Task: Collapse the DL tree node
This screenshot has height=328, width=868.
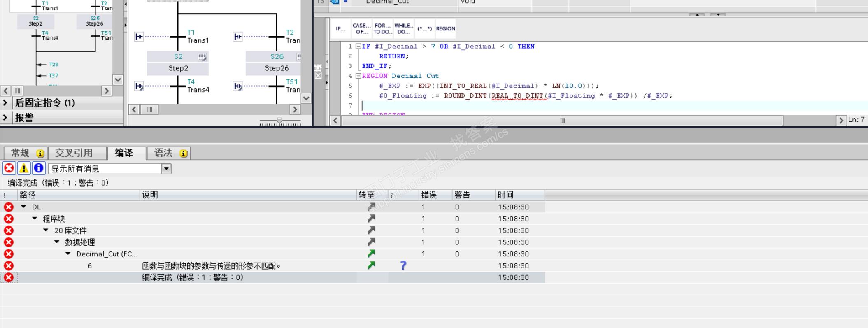Action: (24, 207)
